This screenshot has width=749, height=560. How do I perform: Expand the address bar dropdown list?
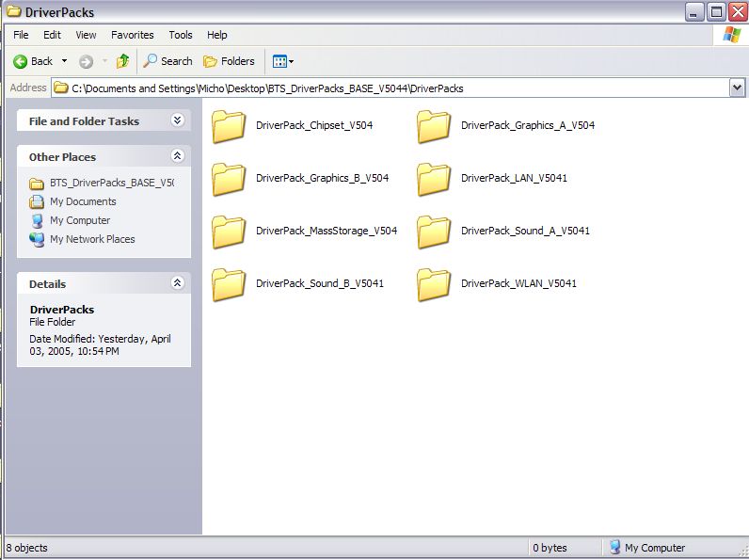pyautogui.click(x=737, y=88)
